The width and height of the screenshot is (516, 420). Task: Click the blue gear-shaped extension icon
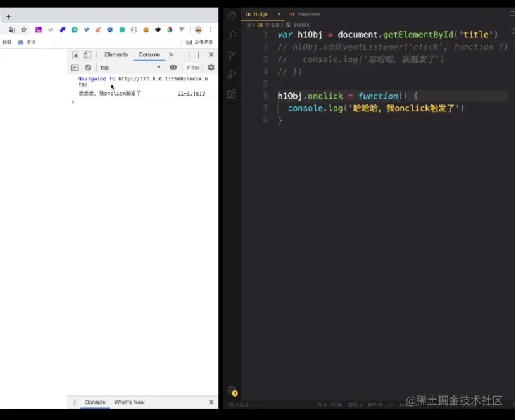click(x=110, y=30)
